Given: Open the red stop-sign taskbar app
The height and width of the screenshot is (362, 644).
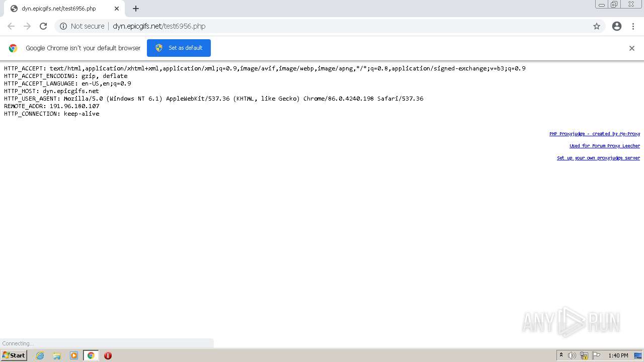Looking at the screenshot, I should click(x=108, y=355).
